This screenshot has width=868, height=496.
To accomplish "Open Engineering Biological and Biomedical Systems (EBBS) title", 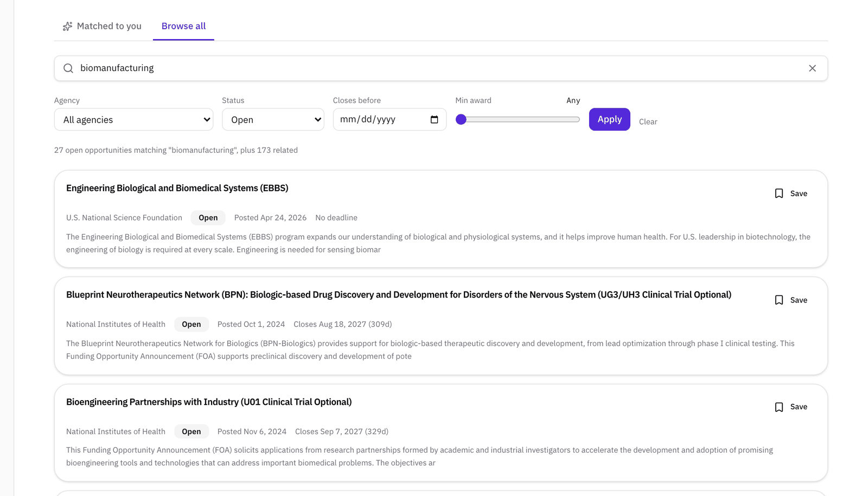I will 177,188.
